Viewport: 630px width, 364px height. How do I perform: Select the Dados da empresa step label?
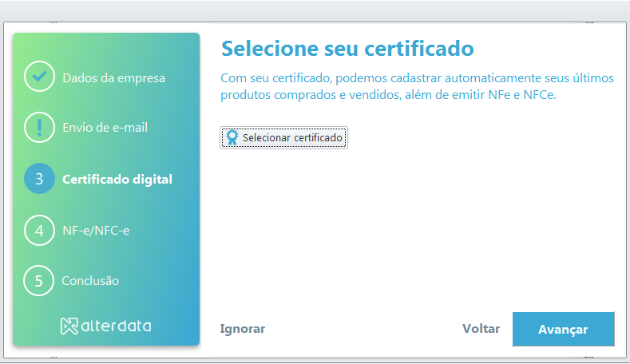113,78
